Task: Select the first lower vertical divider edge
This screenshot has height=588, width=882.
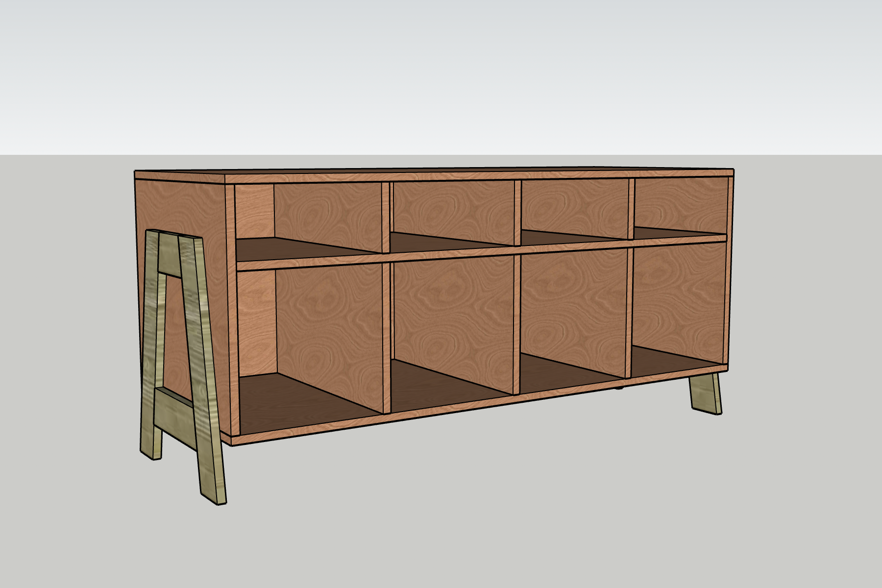Action: pos(386,338)
